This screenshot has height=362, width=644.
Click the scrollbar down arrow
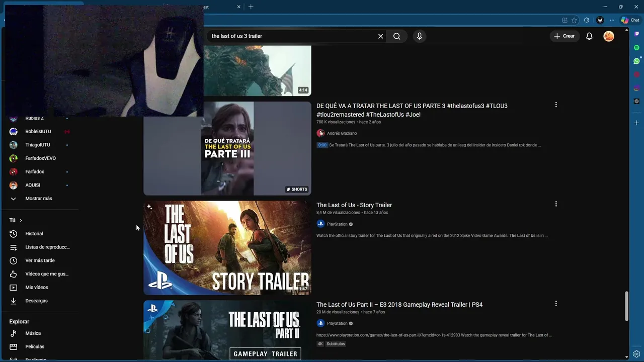[627, 356]
